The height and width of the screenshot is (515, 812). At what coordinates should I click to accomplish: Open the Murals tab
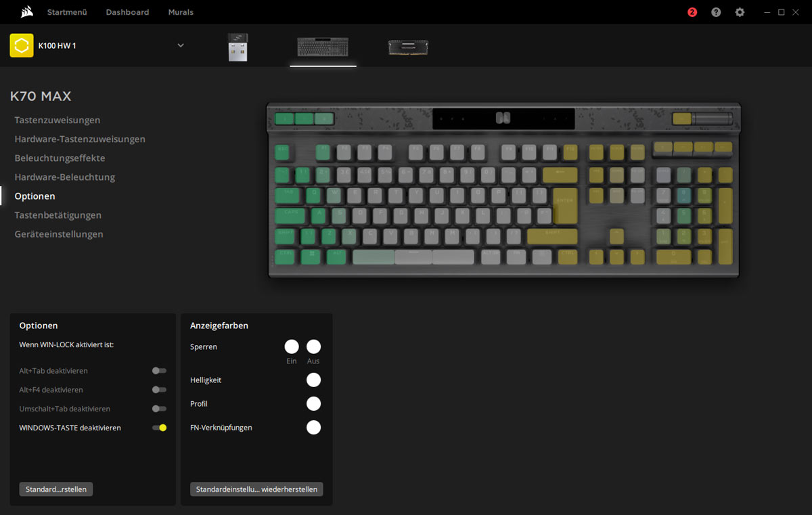181,12
